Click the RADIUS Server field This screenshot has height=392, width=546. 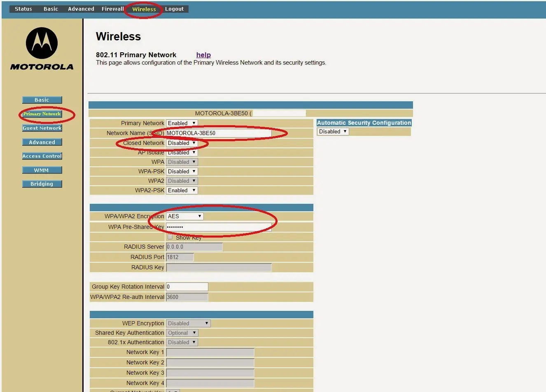194,247
